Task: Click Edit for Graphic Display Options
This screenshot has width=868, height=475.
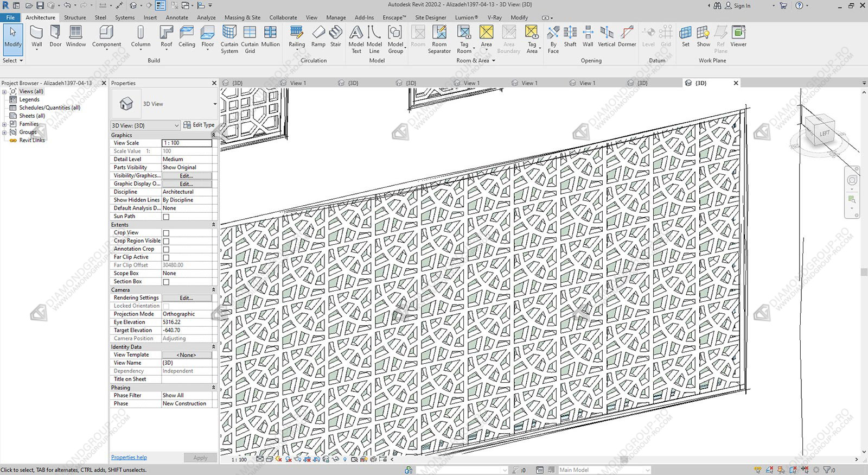Action: pyautogui.click(x=187, y=184)
